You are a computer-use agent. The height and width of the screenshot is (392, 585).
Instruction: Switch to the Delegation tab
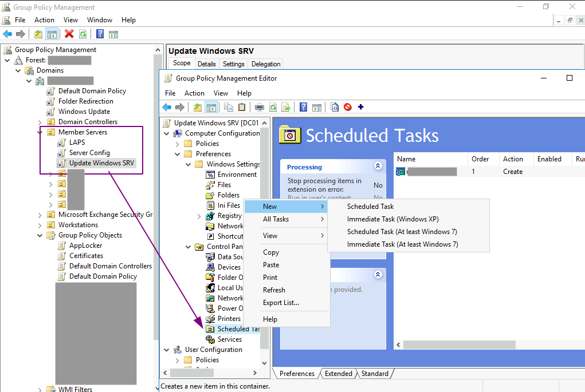pos(265,64)
